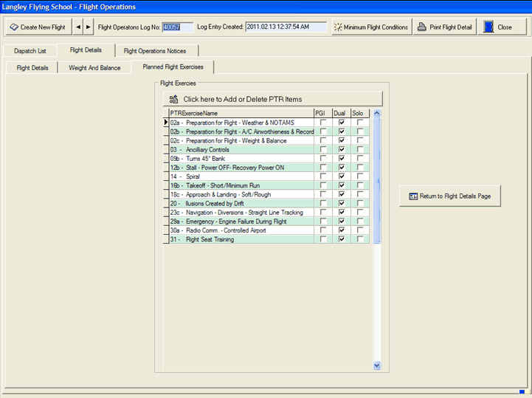532x398 pixels.
Task: Select the Weight And Balance sub-tab
Action: [x=94, y=67]
